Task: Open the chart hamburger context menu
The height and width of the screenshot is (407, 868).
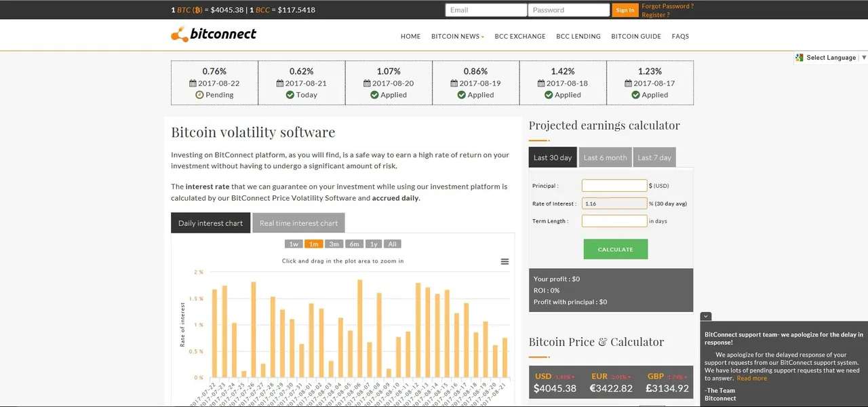Action: (x=505, y=262)
